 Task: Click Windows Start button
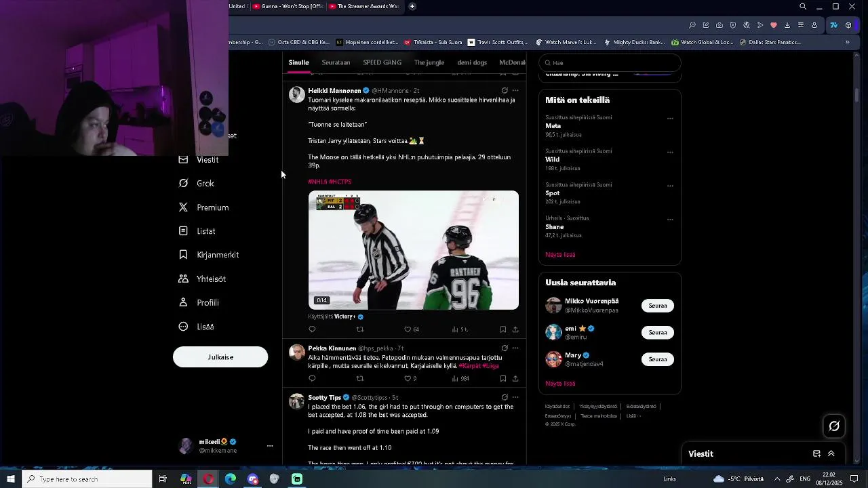point(11,479)
